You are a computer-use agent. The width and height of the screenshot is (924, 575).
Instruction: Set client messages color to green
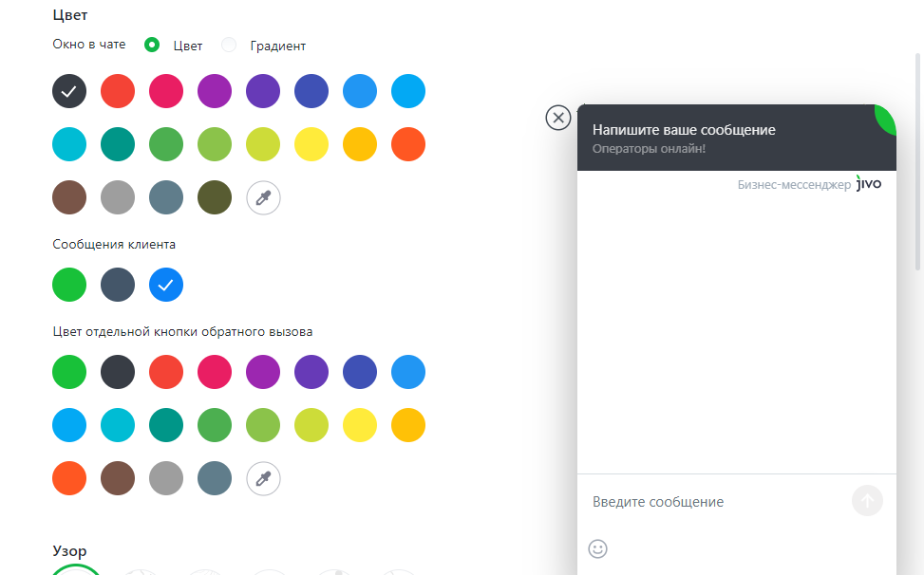69,285
